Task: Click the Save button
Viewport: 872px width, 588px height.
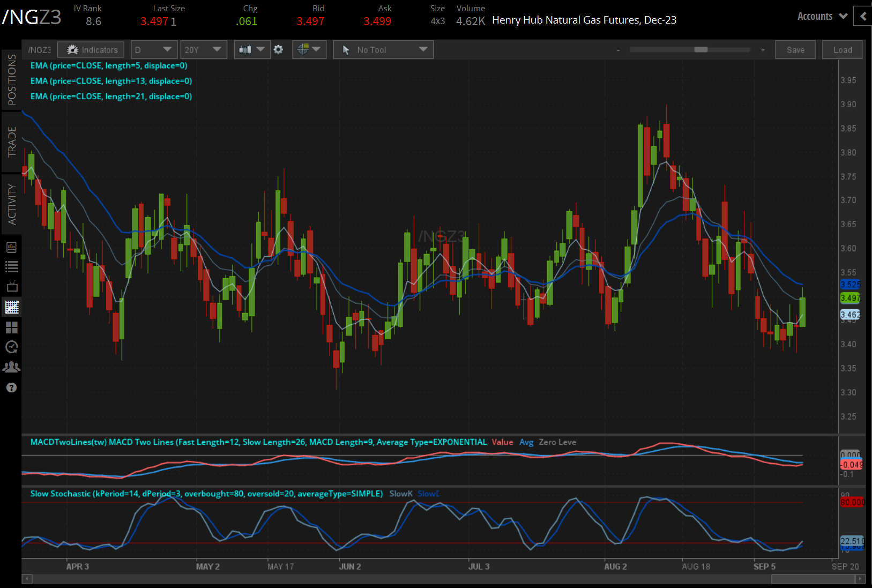Action: [795, 50]
